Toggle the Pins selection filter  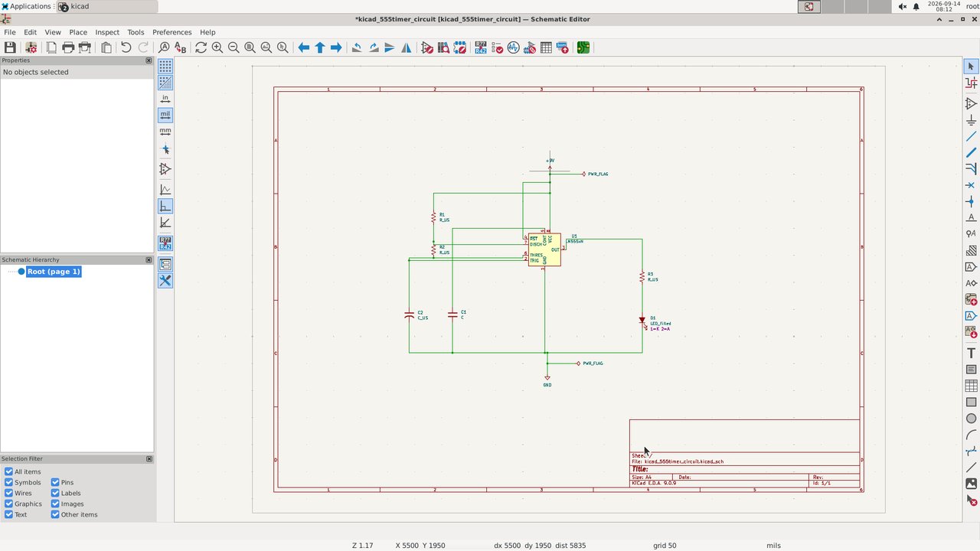[55, 482]
